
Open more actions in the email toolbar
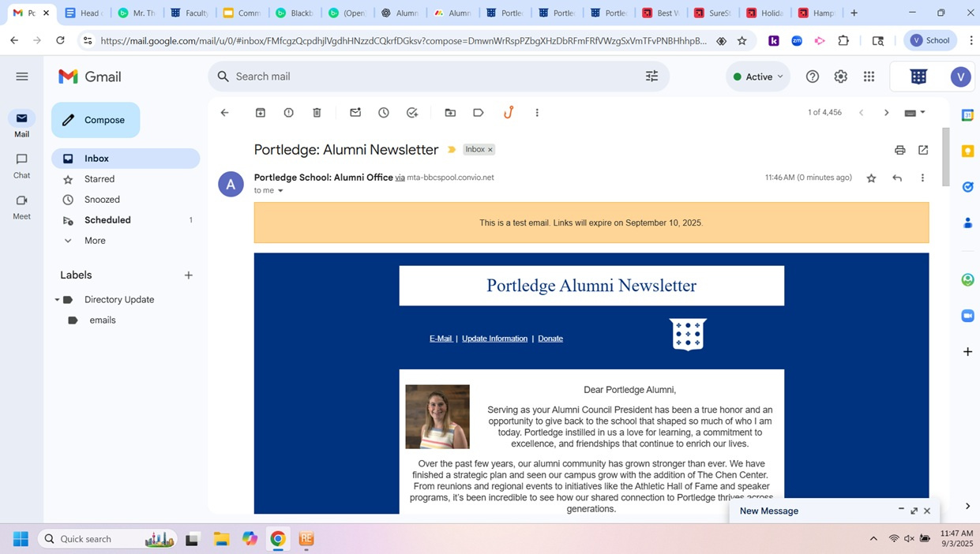tap(537, 113)
